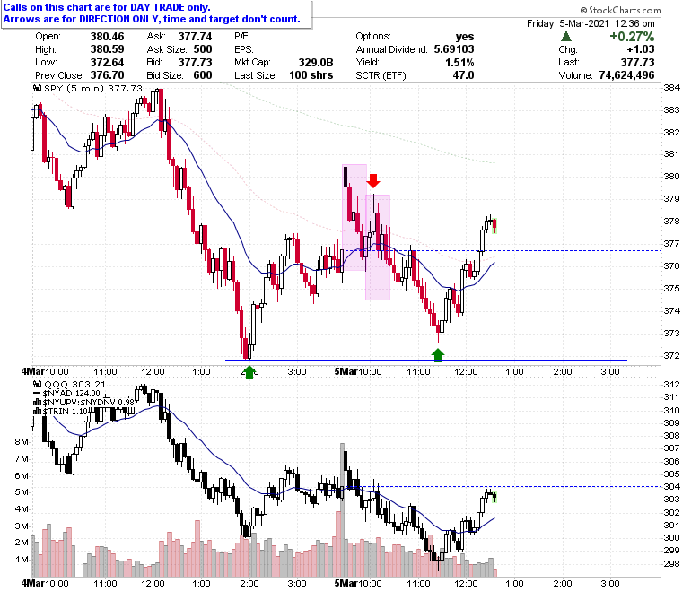
Task: Click the Ask Size value 500
Action: point(203,49)
